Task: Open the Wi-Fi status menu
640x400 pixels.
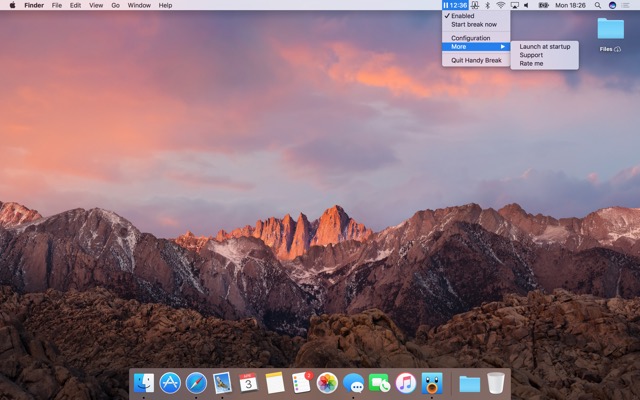Action: 501,5
